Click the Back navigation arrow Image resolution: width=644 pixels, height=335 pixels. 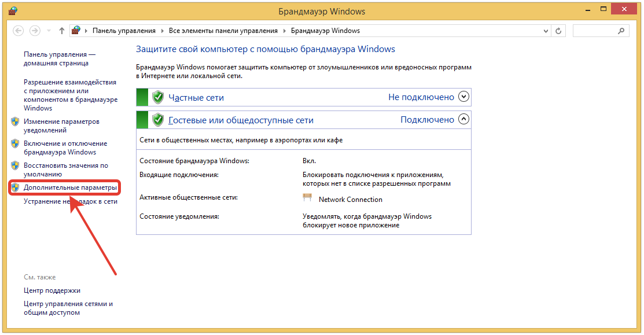tap(18, 31)
